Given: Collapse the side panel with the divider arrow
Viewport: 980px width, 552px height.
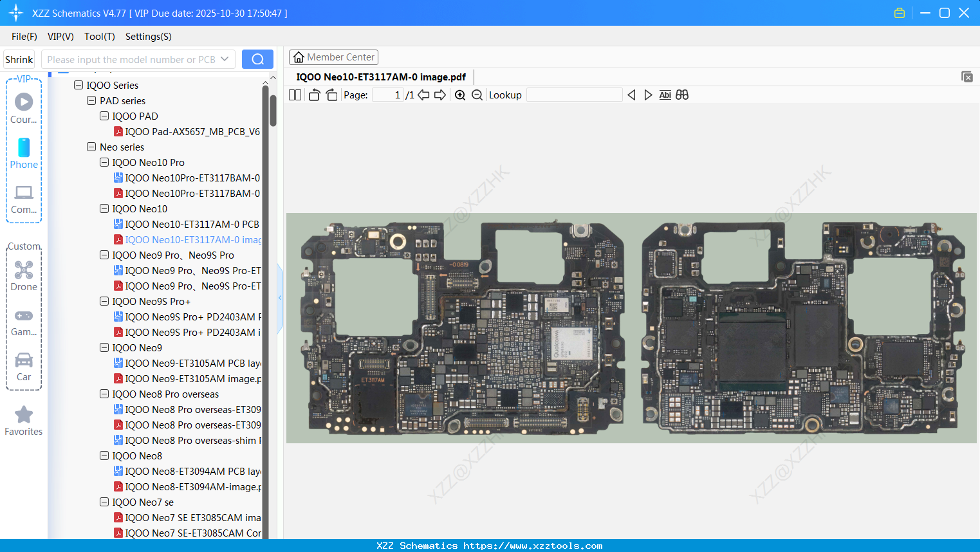Looking at the screenshot, I should [x=280, y=298].
